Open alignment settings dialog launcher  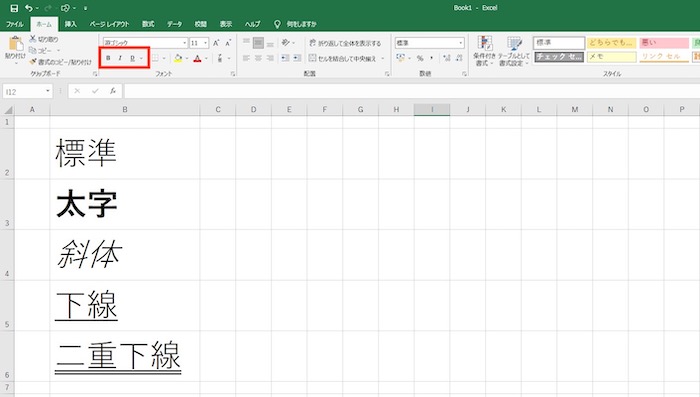(387, 74)
